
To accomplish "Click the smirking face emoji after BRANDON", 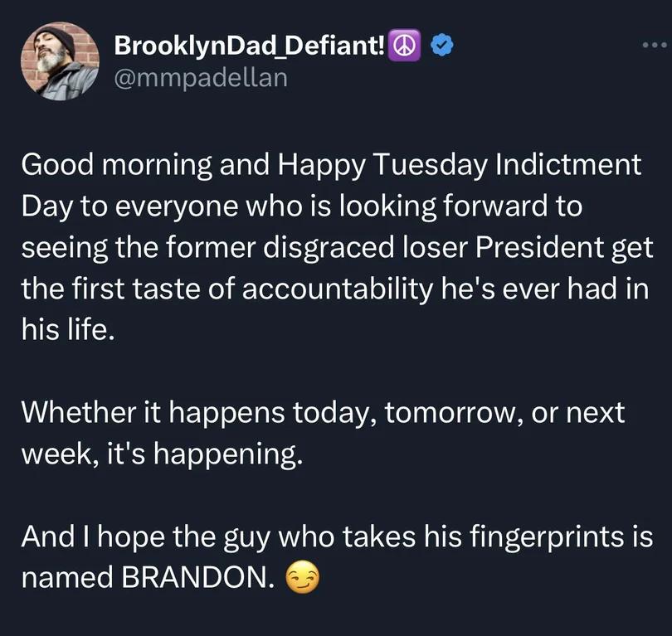I will (x=302, y=577).
